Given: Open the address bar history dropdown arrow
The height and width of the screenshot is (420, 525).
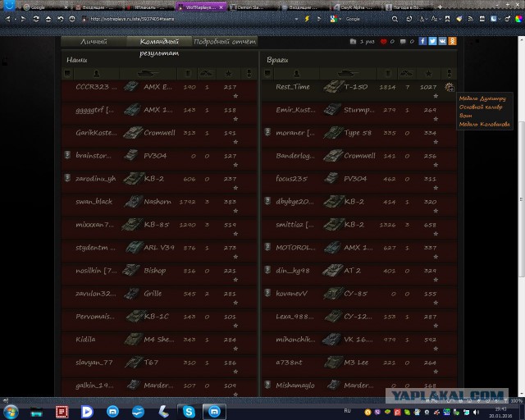Looking at the screenshot, I should [296, 19].
